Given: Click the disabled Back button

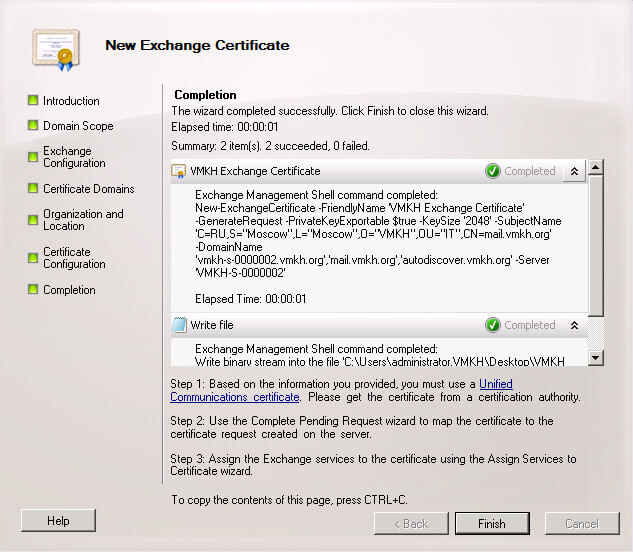Looking at the screenshot, I should tap(411, 524).
